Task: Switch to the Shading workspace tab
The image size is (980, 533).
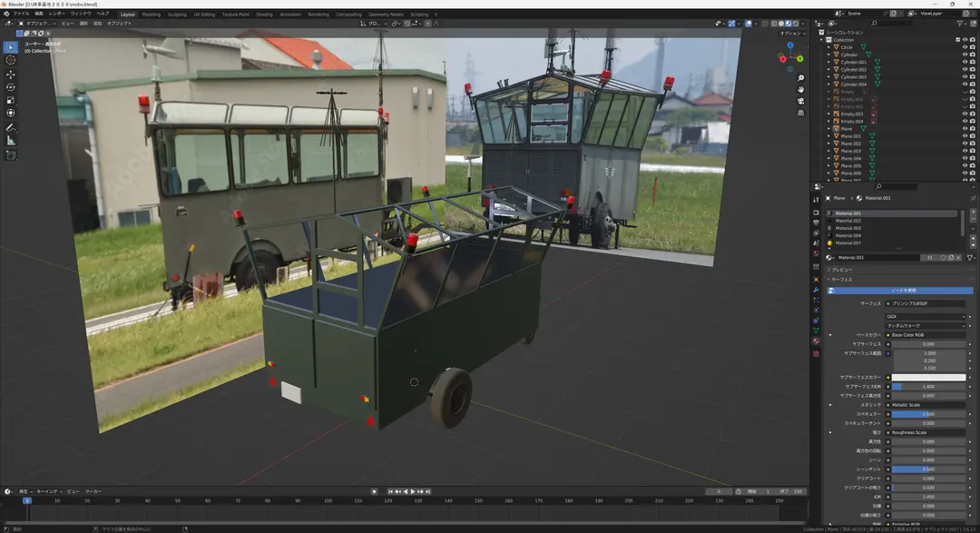Action: (x=264, y=15)
